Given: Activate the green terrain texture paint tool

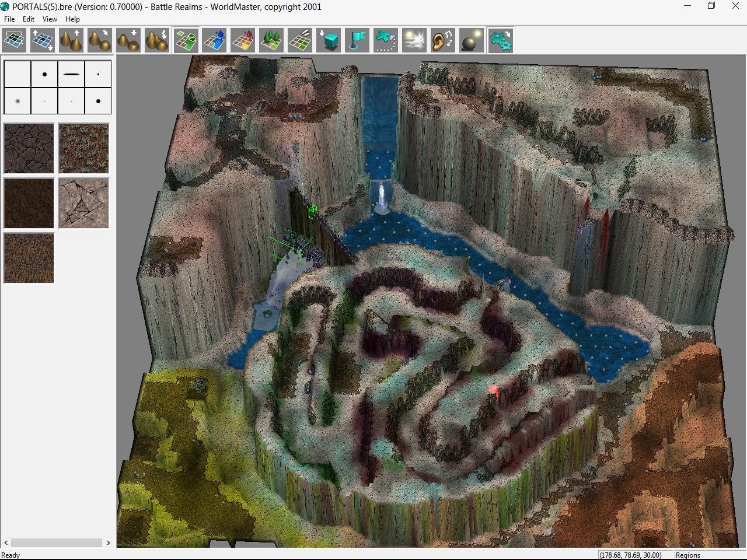Looking at the screenshot, I should pos(186,41).
